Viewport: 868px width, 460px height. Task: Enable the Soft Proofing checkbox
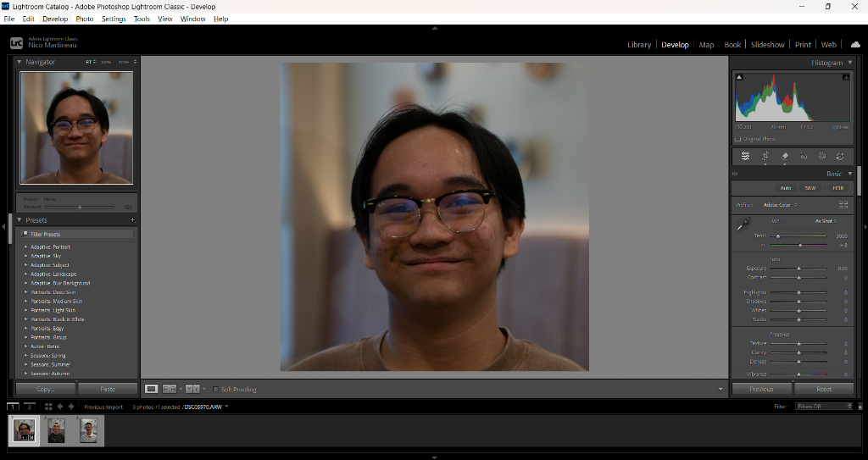click(x=216, y=389)
